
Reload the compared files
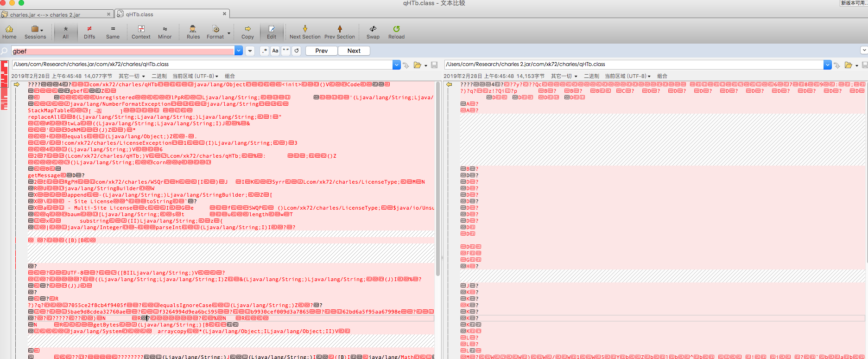[x=396, y=32]
